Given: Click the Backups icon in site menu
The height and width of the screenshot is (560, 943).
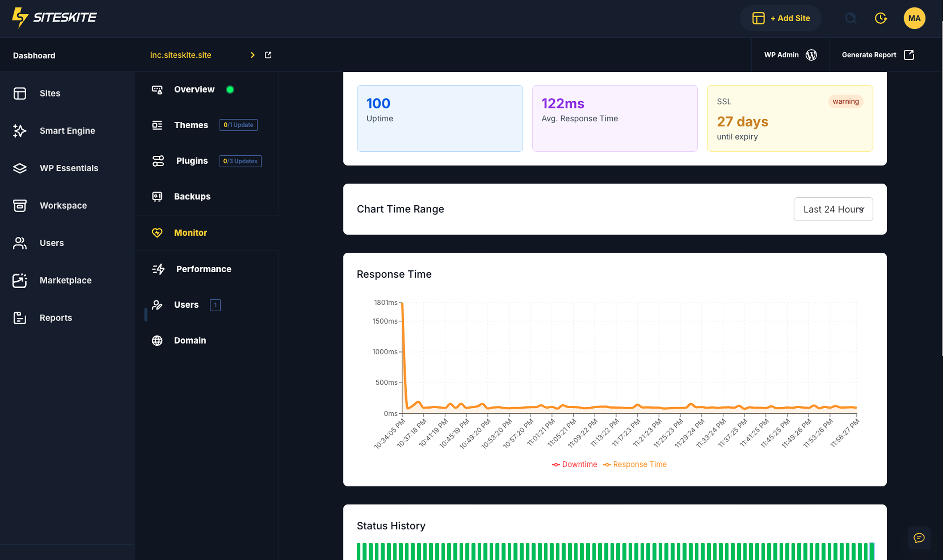Looking at the screenshot, I should [157, 196].
